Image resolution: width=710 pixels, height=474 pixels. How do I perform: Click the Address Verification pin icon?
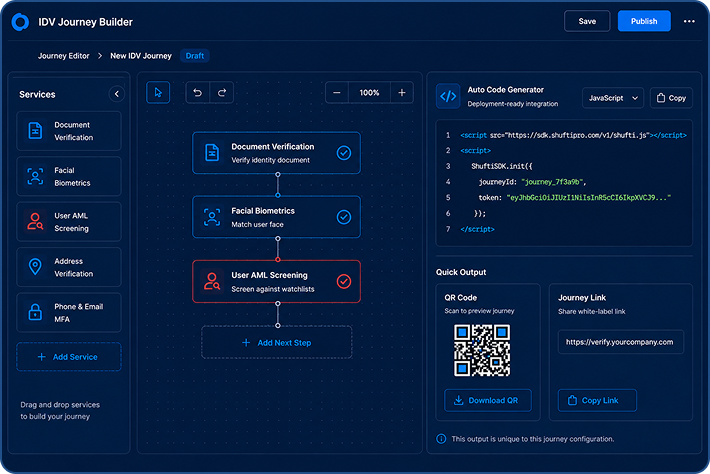point(35,267)
